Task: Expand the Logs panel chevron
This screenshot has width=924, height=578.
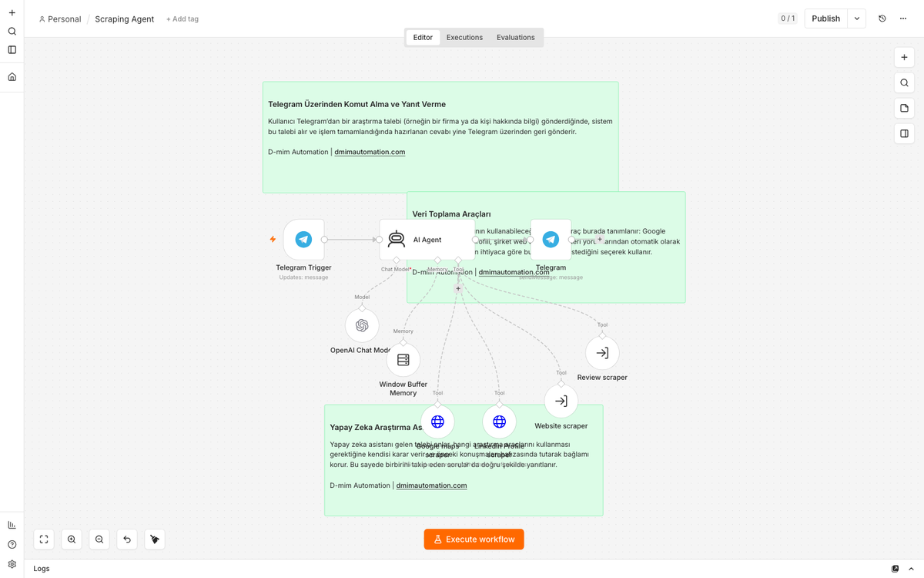Action: tap(911, 569)
